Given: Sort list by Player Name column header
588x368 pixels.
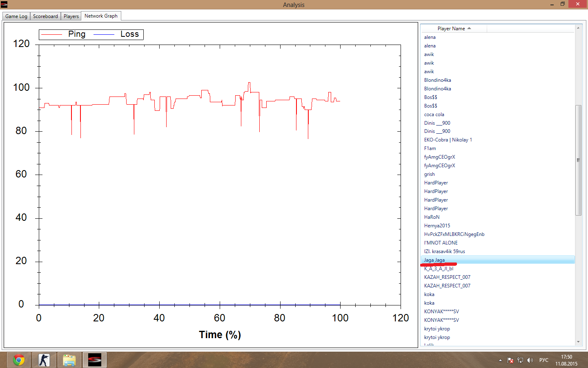Looking at the screenshot, I should click(x=454, y=29).
